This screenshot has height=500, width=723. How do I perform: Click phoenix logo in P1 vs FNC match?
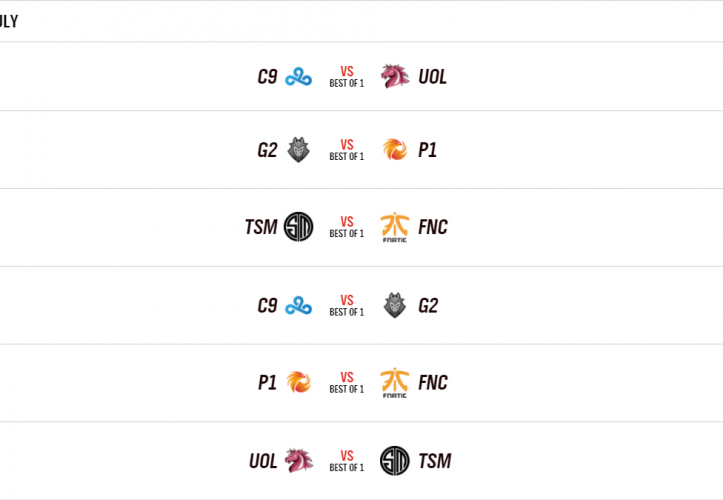pos(298,382)
